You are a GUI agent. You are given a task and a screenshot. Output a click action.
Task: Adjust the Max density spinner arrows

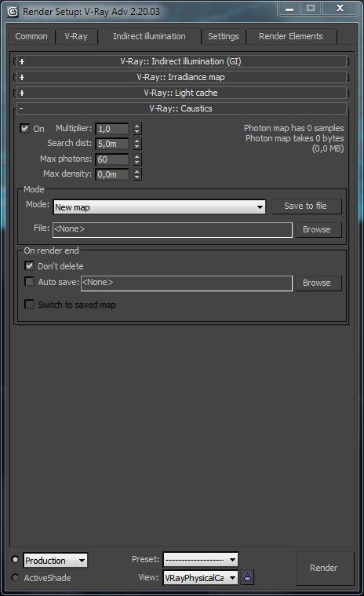[137, 174]
